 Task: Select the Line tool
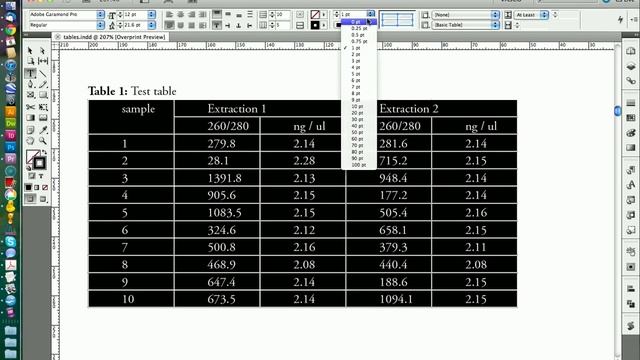tap(42, 73)
